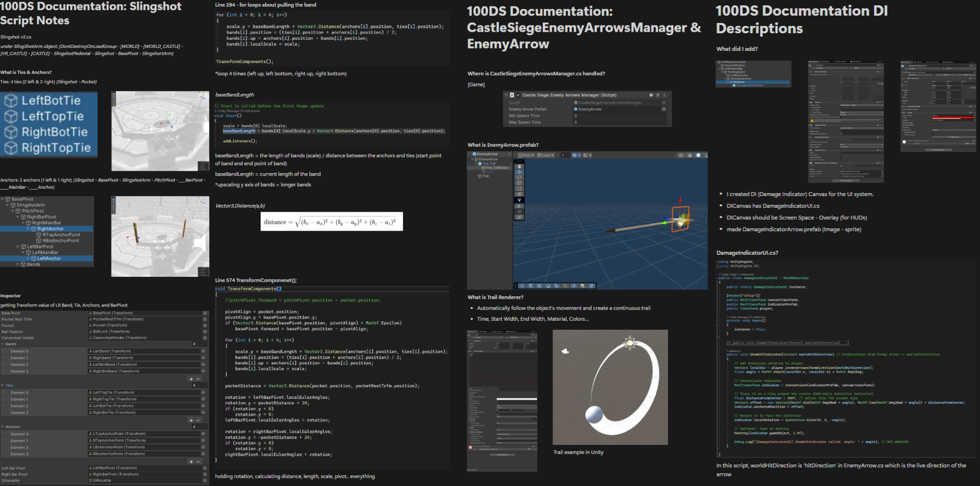Click object picker beside BallLock (Transform)
This screenshot has width=980, height=486.
pyautogui.click(x=204, y=331)
